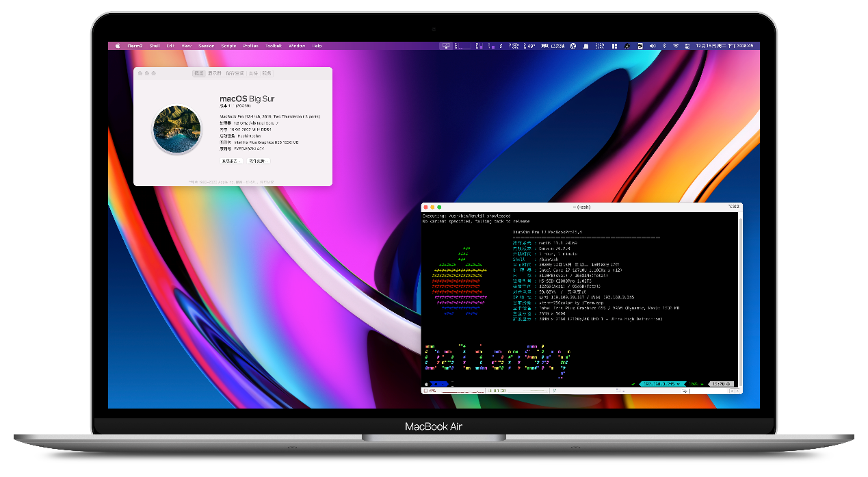Close the About This Mac window
Image resolution: width=868 pixels, height=477 pixels.
coord(140,73)
